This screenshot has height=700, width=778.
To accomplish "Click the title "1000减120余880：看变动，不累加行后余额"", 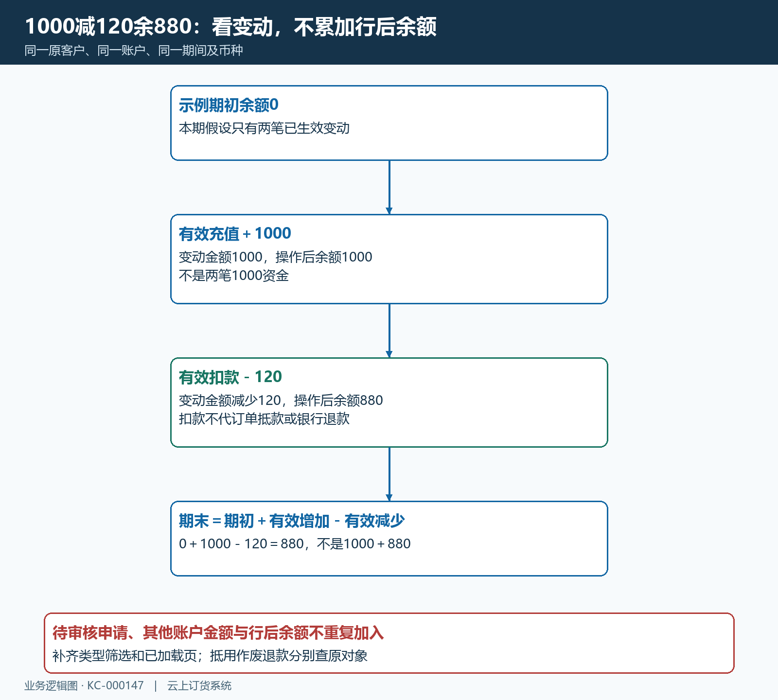I will tap(230, 26).
